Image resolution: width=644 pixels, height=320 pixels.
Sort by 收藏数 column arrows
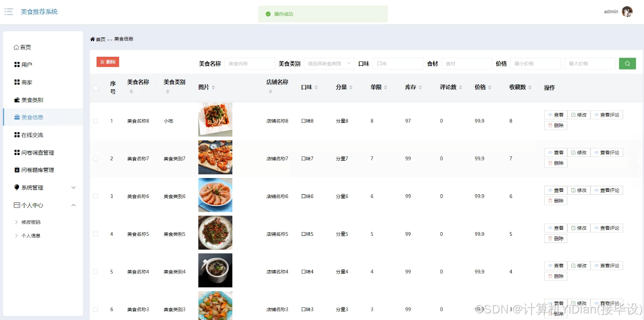coord(530,87)
